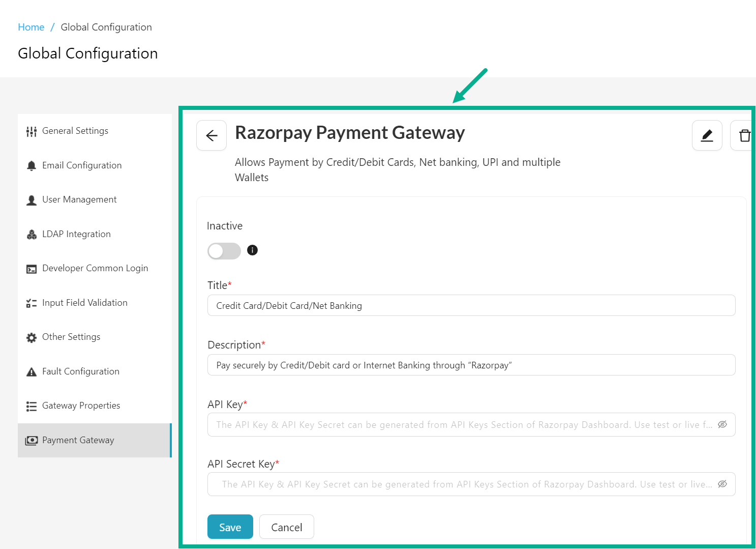
Task: Click the edit pencil icon
Action: [707, 135]
